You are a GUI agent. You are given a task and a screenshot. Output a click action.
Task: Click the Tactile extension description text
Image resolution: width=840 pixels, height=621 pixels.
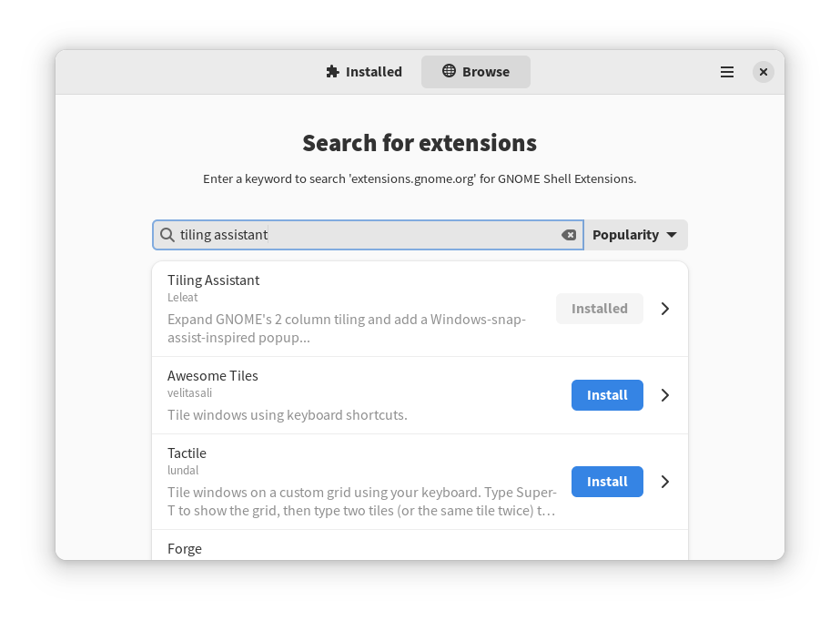[x=361, y=502]
